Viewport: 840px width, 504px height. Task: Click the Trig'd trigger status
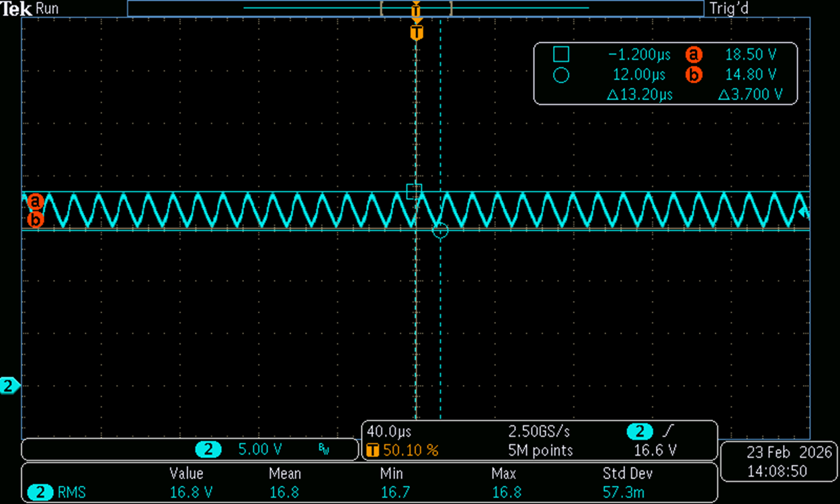[x=728, y=9]
